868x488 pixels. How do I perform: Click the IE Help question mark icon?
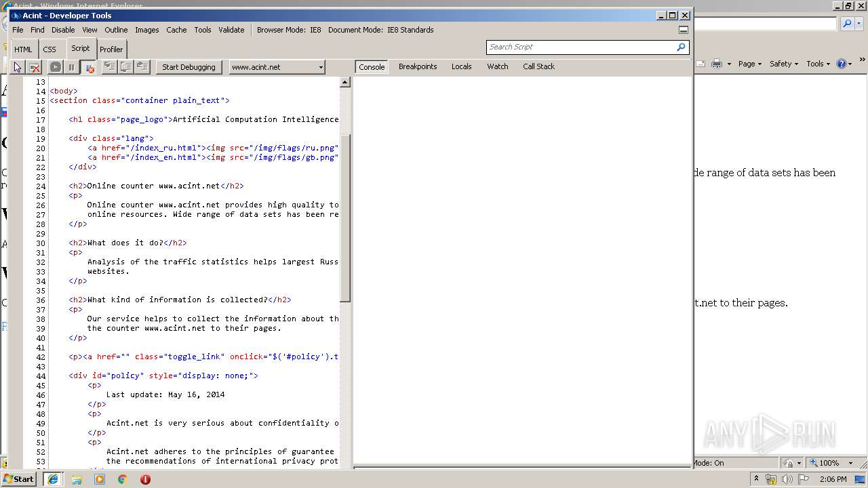[x=842, y=64]
